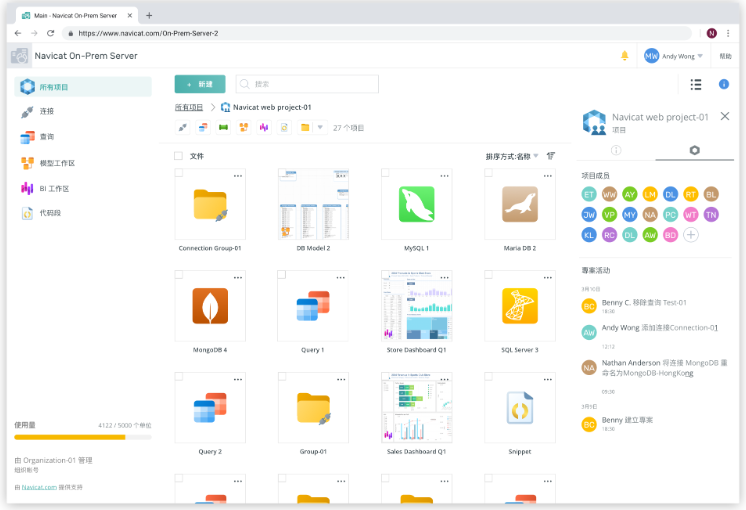Click the 帮助 help button
The image size is (746, 510).
point(726,56)
